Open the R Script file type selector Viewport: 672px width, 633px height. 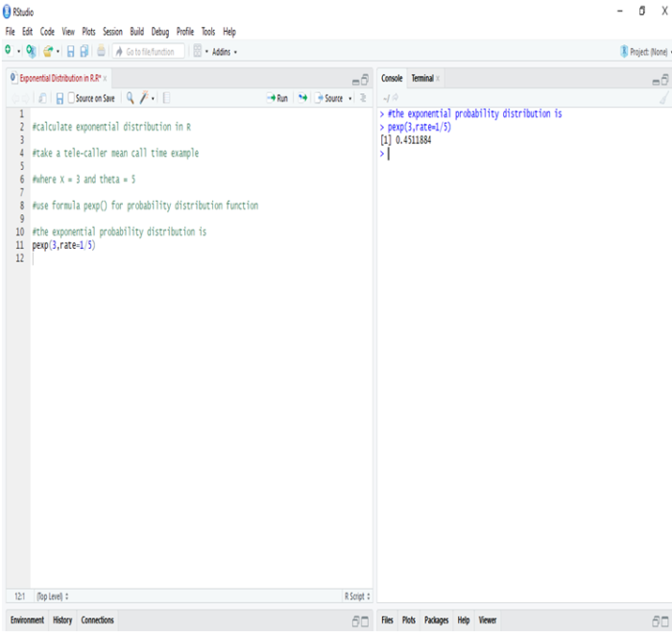point(357,596)
